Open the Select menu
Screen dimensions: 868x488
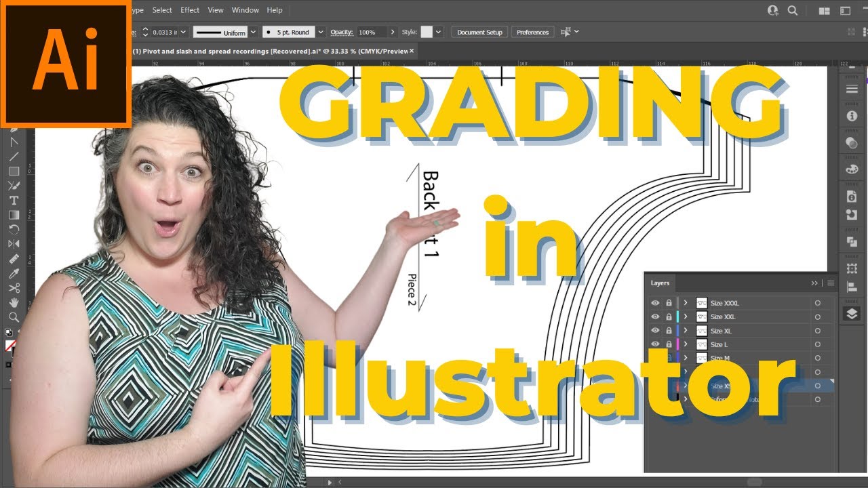coord(162,10)
